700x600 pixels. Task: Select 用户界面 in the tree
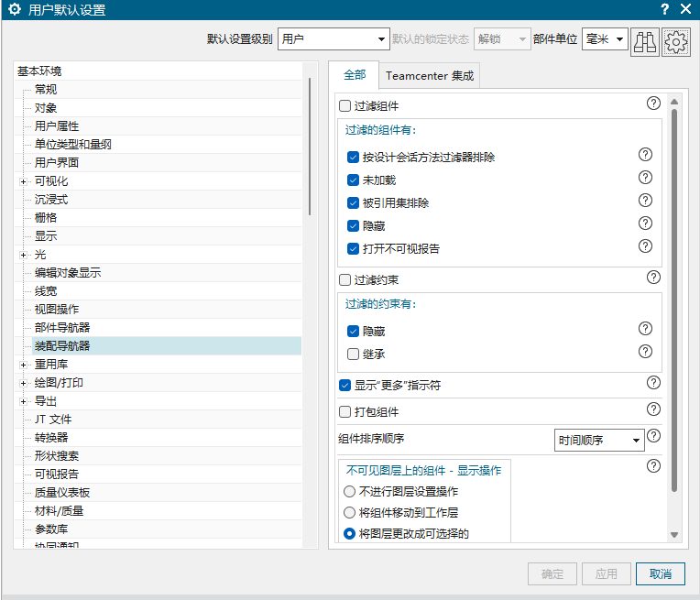(x=57, y=162)
